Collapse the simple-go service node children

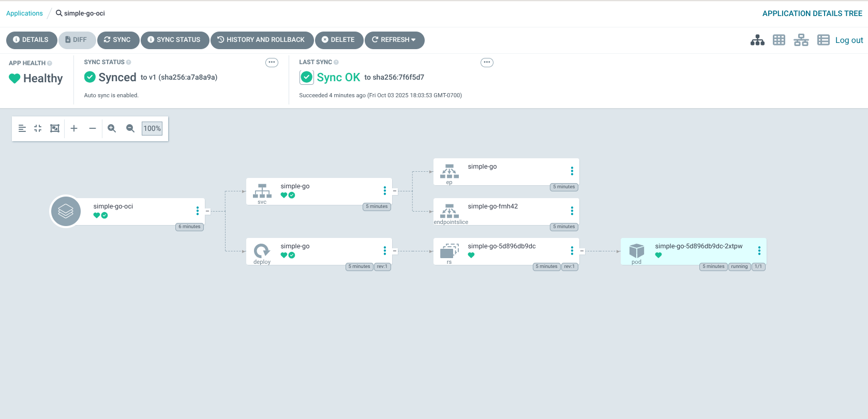click(x=395, y=191)
